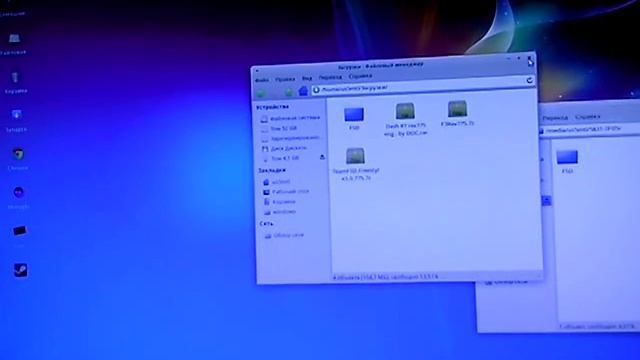Open the Корзина bookmark in the sidebar

tap(280, 202)
